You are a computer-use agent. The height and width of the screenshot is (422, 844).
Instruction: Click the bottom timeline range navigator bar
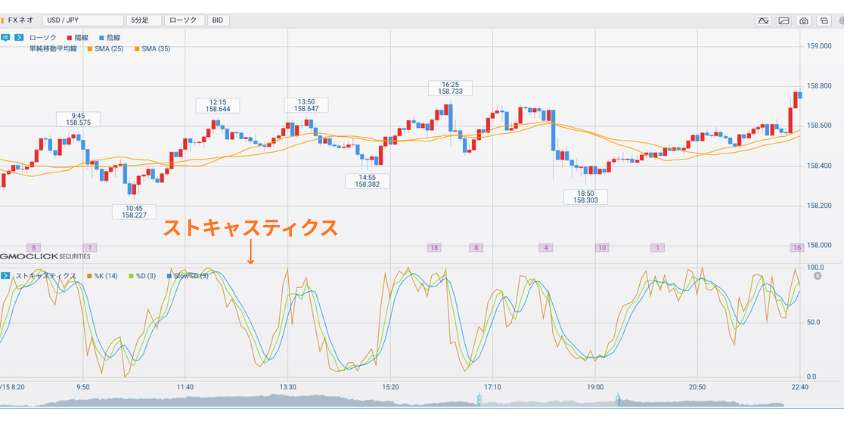point(400,400)
